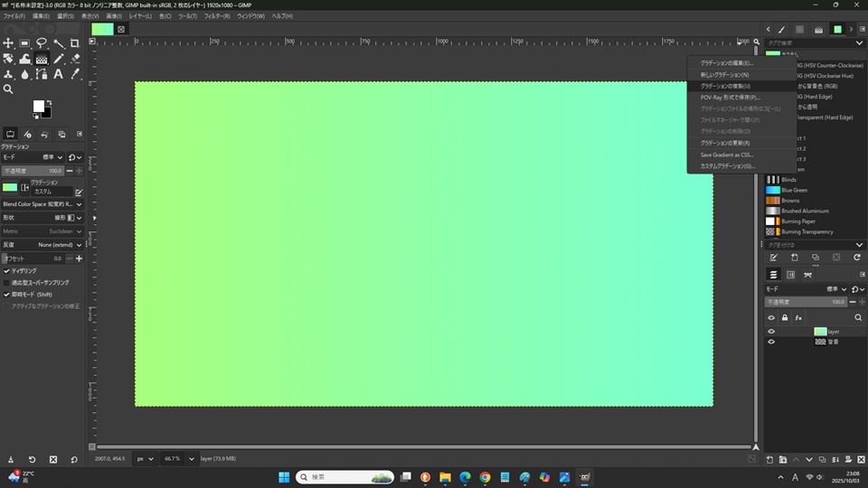Click the Eraser tool icon
Image resolution: width=868 pixels, height=488 pixels.
click(x=74, y=59)
